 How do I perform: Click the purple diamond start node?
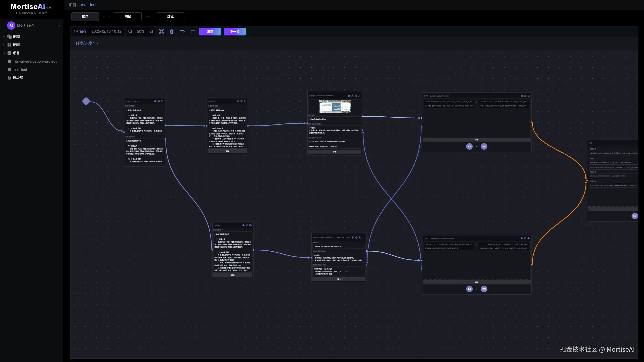tap(86, 101)
